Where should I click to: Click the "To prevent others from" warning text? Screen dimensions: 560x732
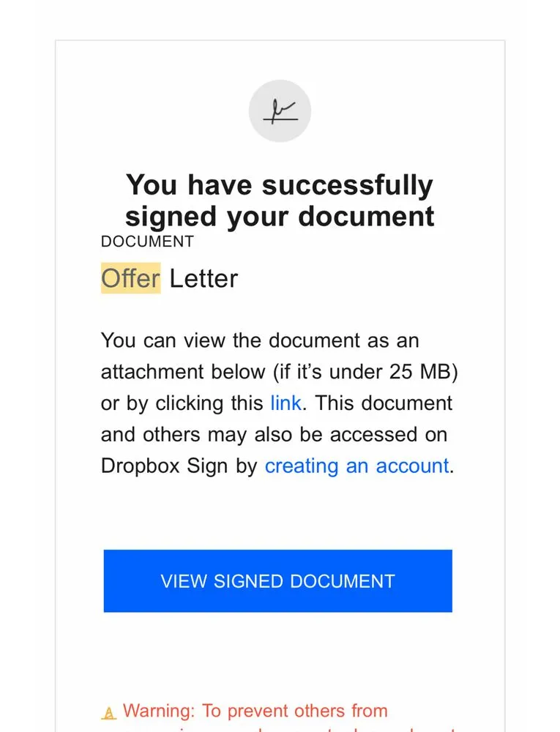(295, 711)
